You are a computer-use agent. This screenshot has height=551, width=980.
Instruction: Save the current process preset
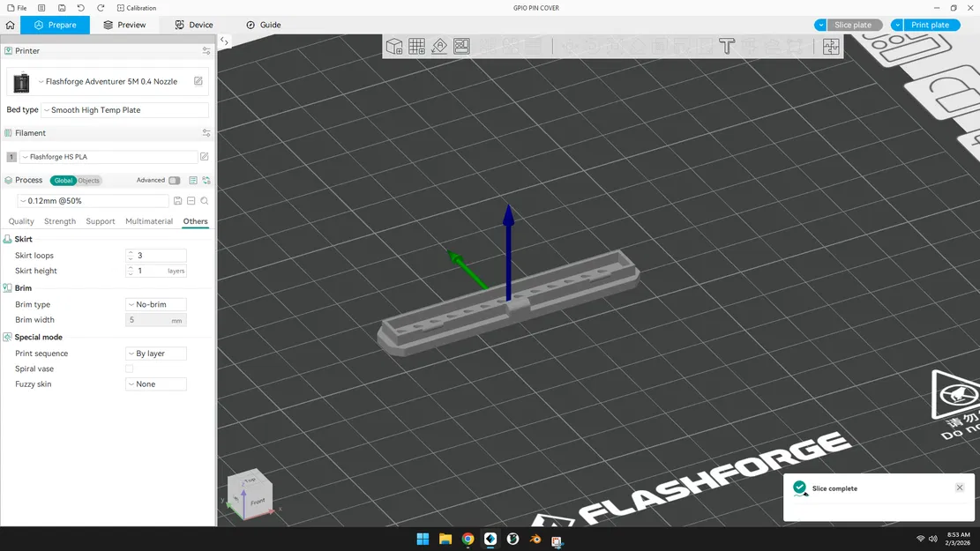coord(177,200)
